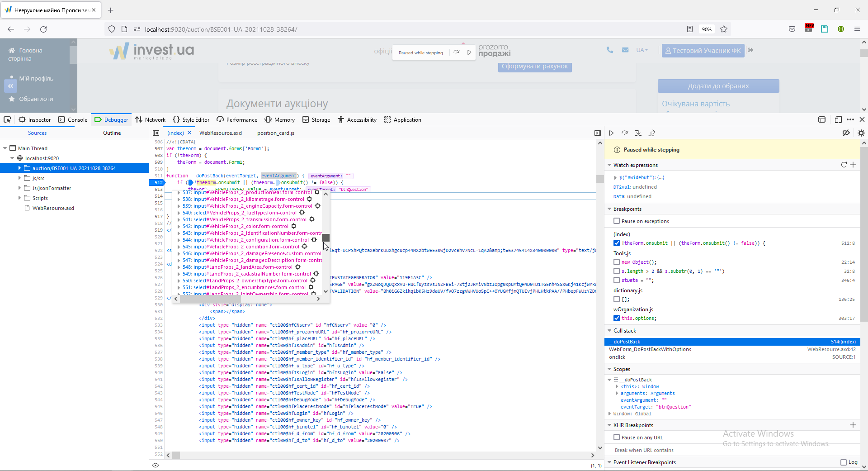
Task: Switch to the Outline tab
Action: pos(112,133)
